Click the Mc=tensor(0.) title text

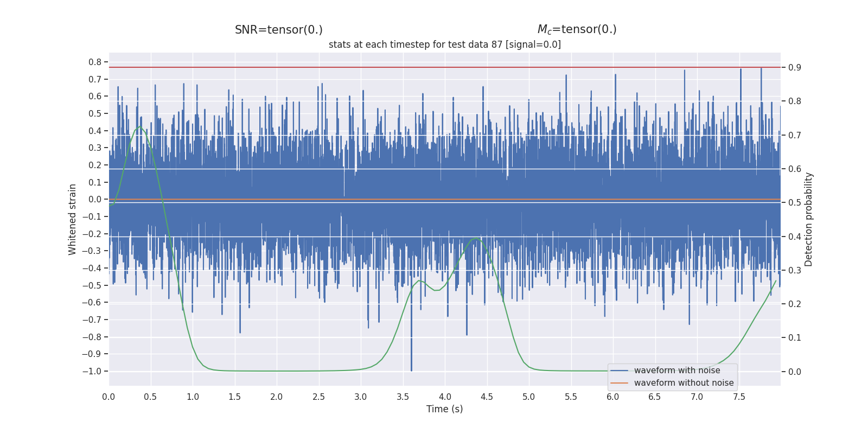point(577,30)
